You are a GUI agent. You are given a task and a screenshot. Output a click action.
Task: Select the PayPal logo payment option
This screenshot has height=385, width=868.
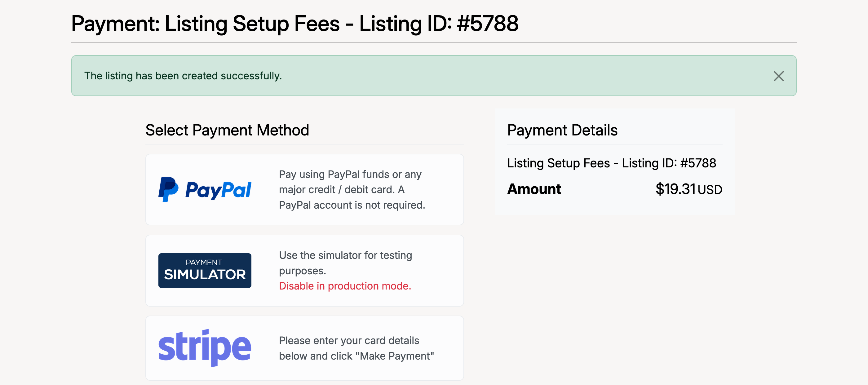[205, 190]
